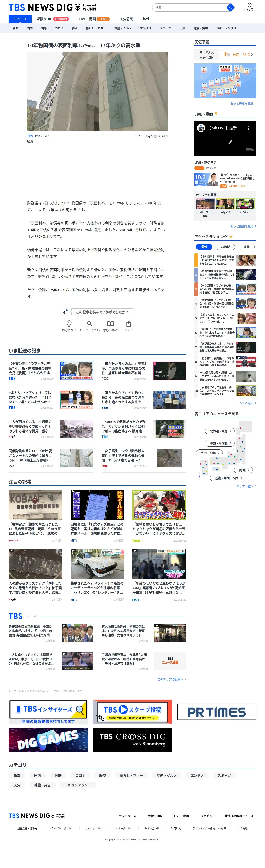The image size is (265, 868).
Task: Click the weather forecast map of Japan
Action: 225,81
